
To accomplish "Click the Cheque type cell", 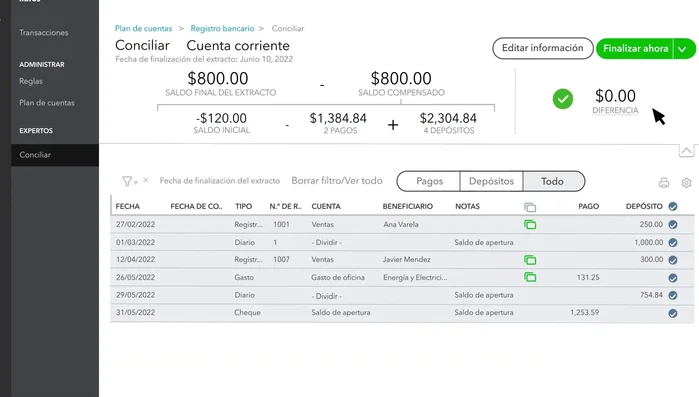I will (247, 312).
